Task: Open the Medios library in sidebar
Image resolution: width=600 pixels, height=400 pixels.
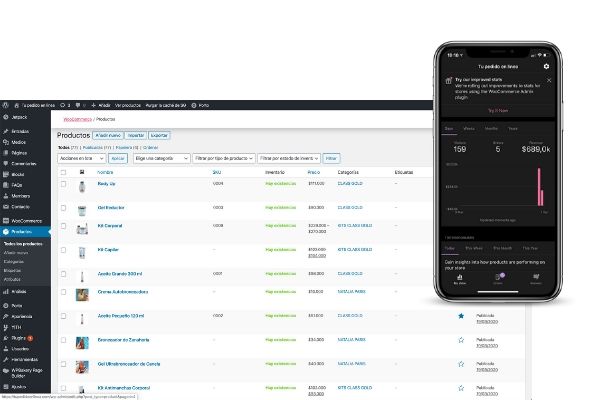Action: [x=19, y=141]
